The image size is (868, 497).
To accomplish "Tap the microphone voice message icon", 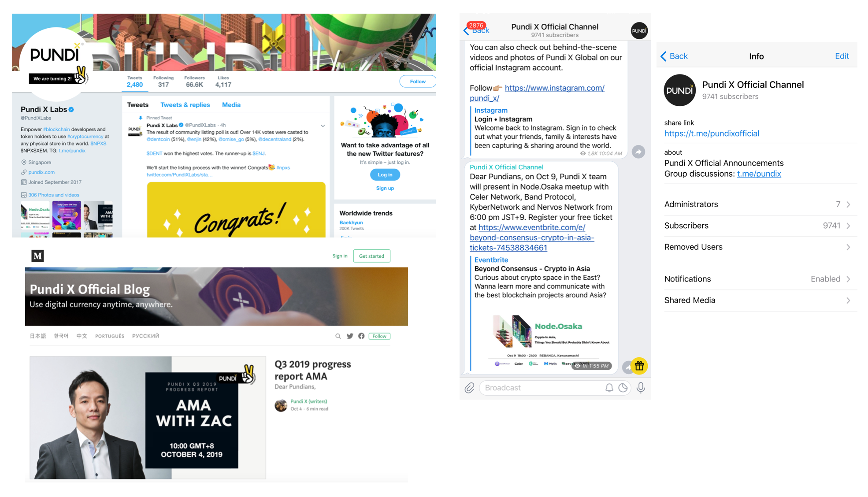I will (x=641, y=388).
